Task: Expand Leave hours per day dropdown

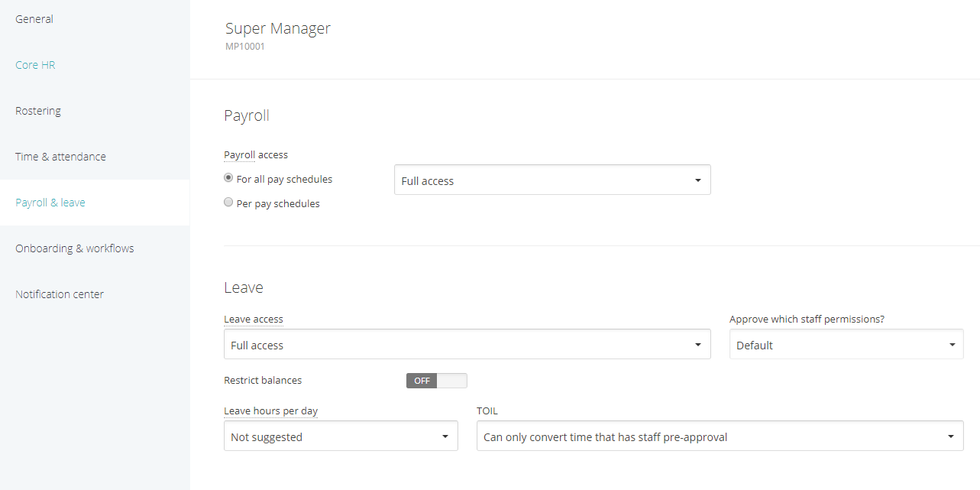Action: coord(341,436)
